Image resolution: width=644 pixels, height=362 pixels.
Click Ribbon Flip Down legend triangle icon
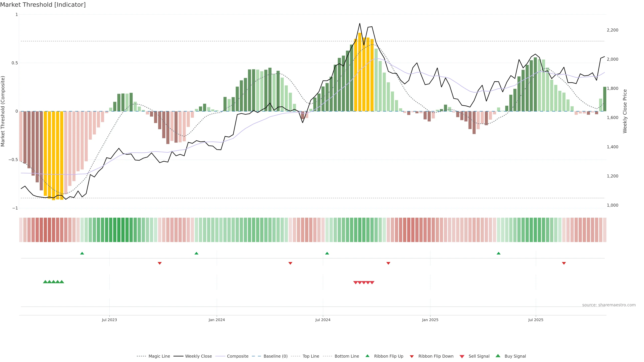pos(412,356)
